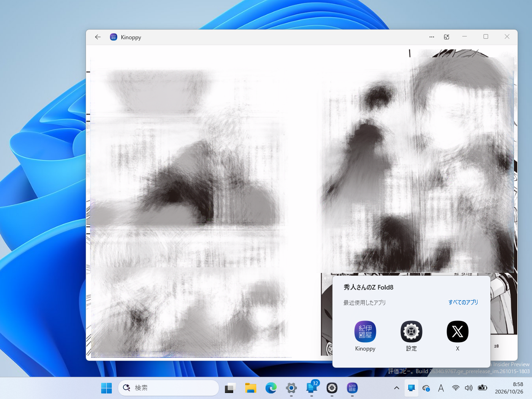The width and height of the screenshot is (532, 399).
Task: Click the battery status tray icon
Action: click(482, 388)
